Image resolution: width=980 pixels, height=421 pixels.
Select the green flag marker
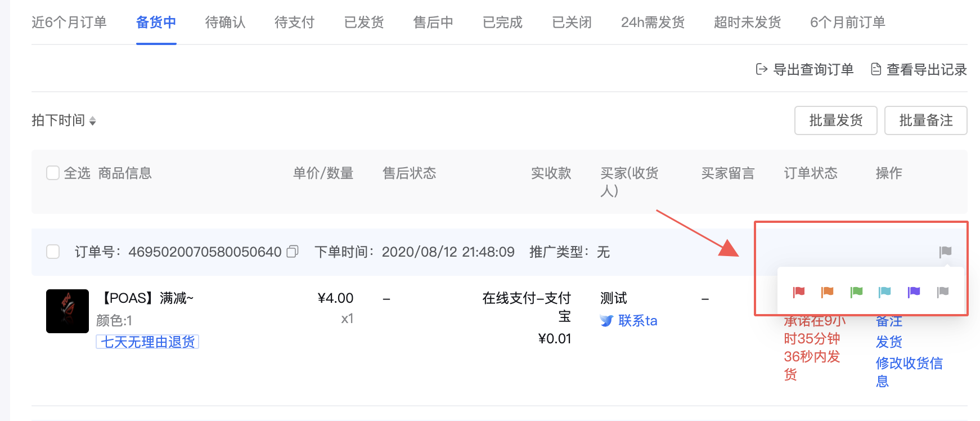pos(856,292)
